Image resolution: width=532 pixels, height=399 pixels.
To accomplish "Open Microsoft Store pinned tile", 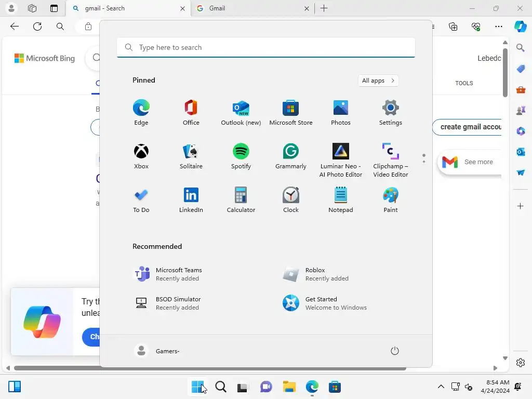I will (291, 113).
